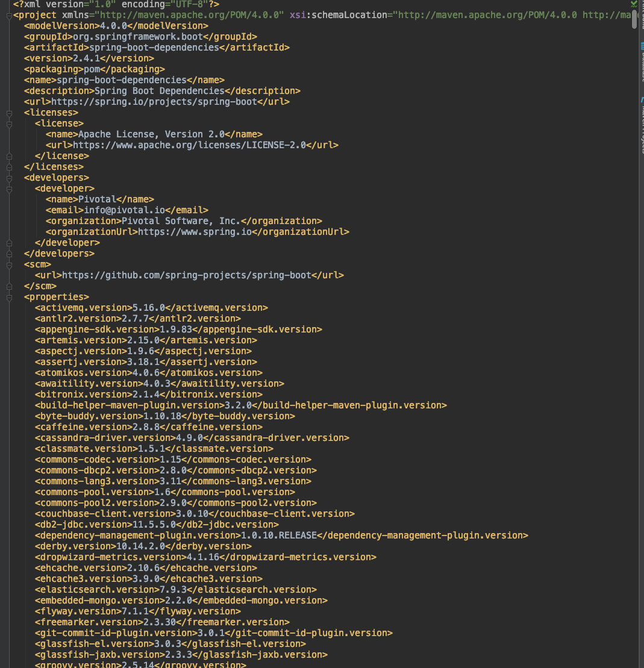Viewport: 644px width, 668px height.
Task: Click the activemq.version 5.16.0 line
Action: [x=151, y=308]
